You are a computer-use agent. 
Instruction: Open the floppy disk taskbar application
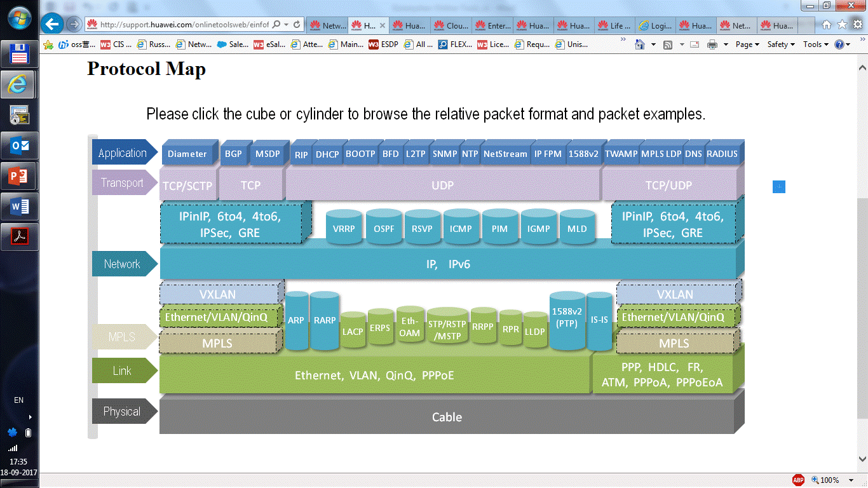19,54
